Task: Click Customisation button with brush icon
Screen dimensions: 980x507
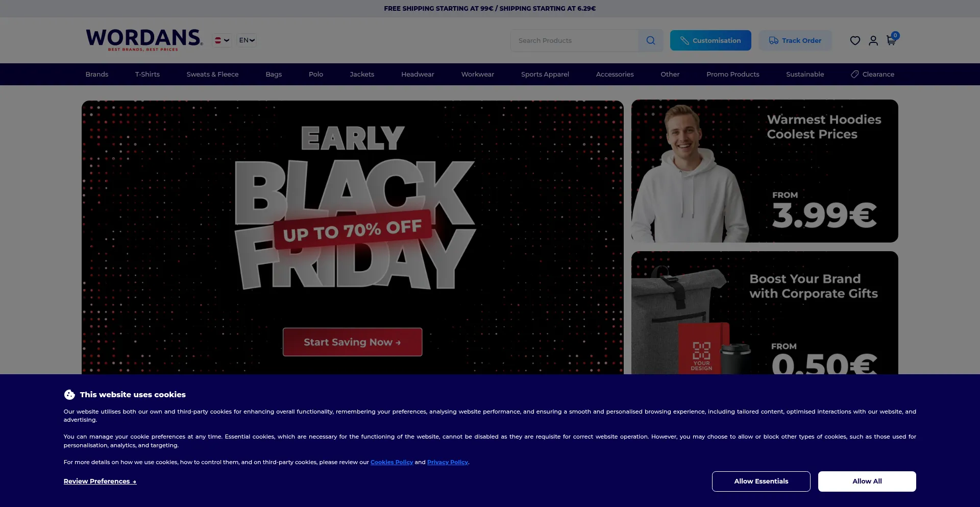Action: pyautogui.click(x=710, y=40)
